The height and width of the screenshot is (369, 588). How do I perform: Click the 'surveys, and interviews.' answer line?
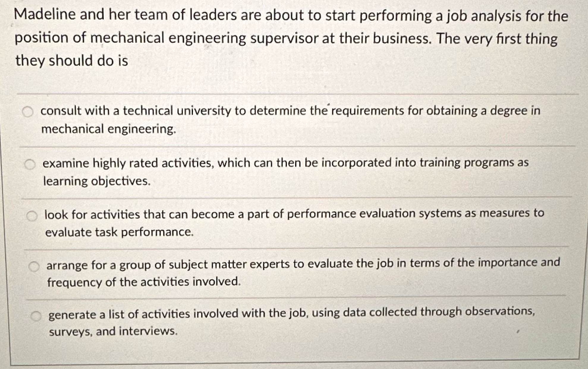click(113, 331)
